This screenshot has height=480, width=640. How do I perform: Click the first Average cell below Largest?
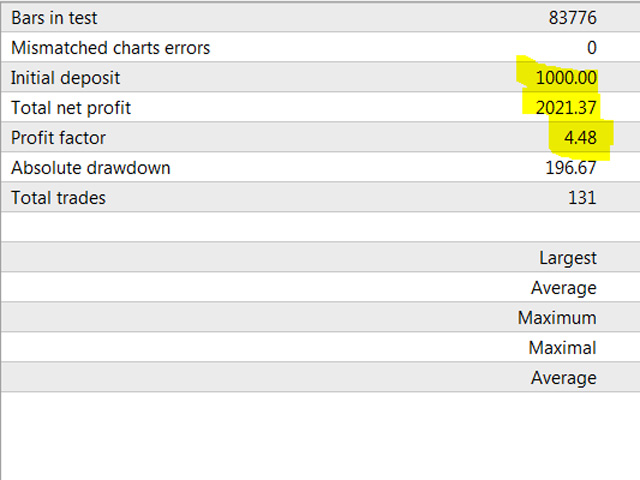(564, 288)
